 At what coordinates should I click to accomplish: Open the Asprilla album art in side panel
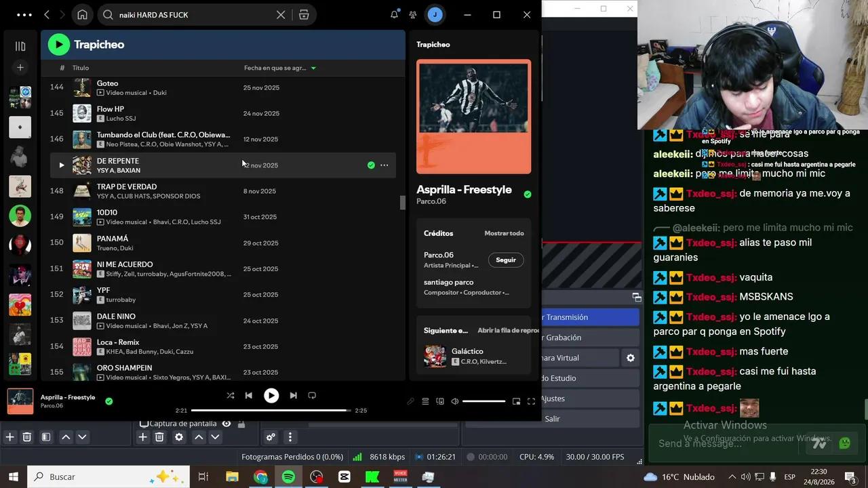tap(474, 117)
